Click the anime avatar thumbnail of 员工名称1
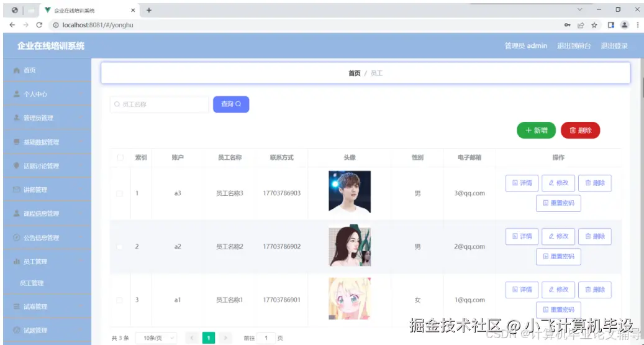The width and height of the screenshot is (644, 345). (350, 298)
